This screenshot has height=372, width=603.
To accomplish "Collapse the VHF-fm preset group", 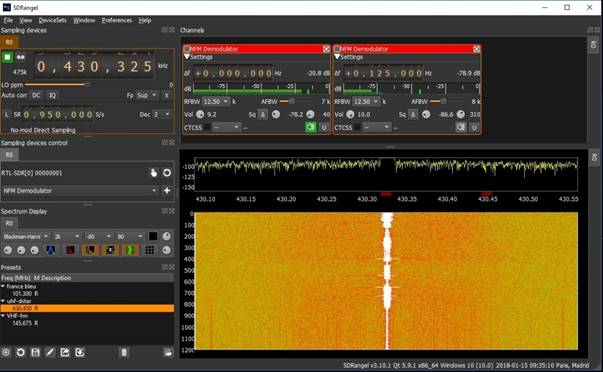I will pos(3,316).
